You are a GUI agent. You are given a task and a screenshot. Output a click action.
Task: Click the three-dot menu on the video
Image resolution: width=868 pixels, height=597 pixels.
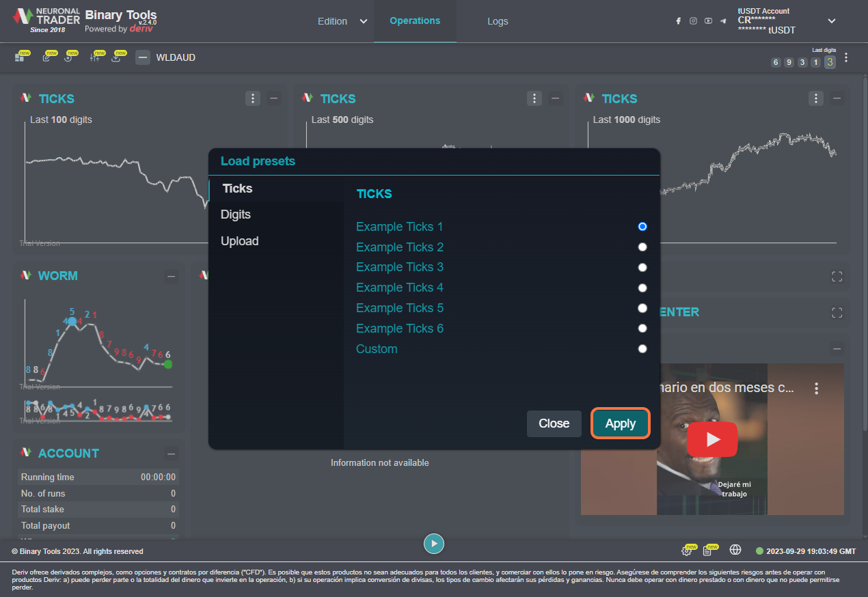click(816, 388)
